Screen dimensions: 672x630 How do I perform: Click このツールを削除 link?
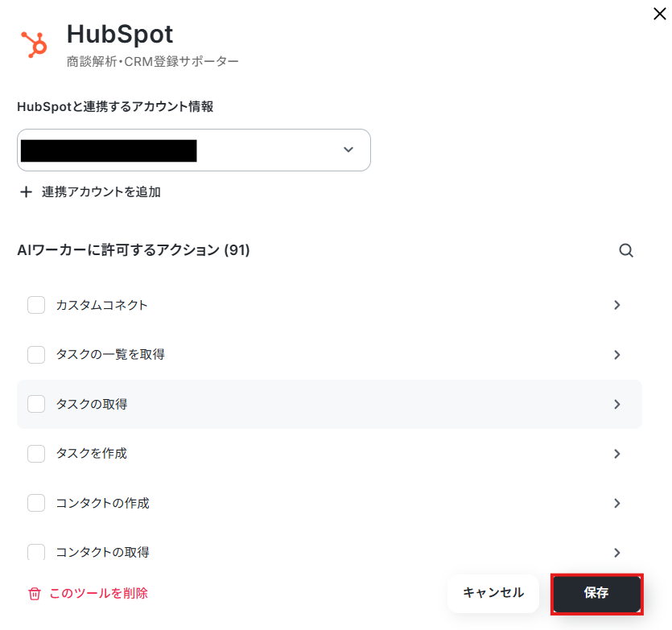click(x=98, y=594)
